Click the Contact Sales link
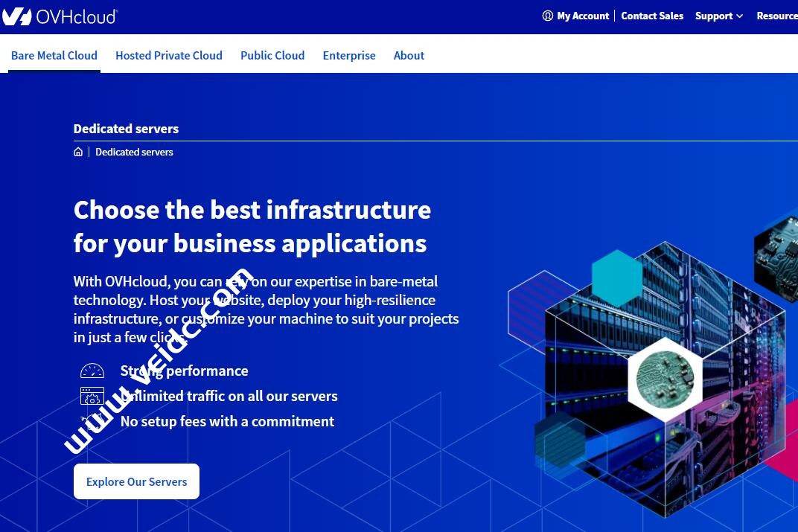Viewport: 798px width, 532px height. point(652,16)
